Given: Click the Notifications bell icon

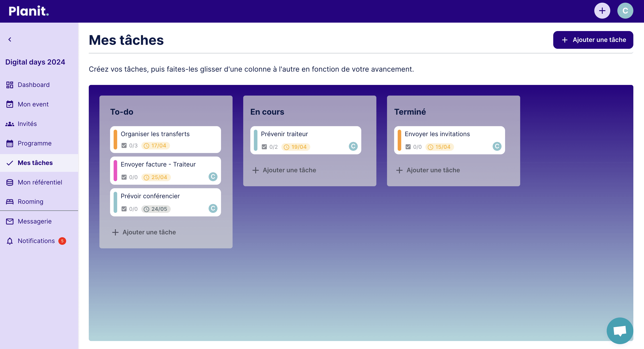Looking at the screenshot, I should click(10, 241).
